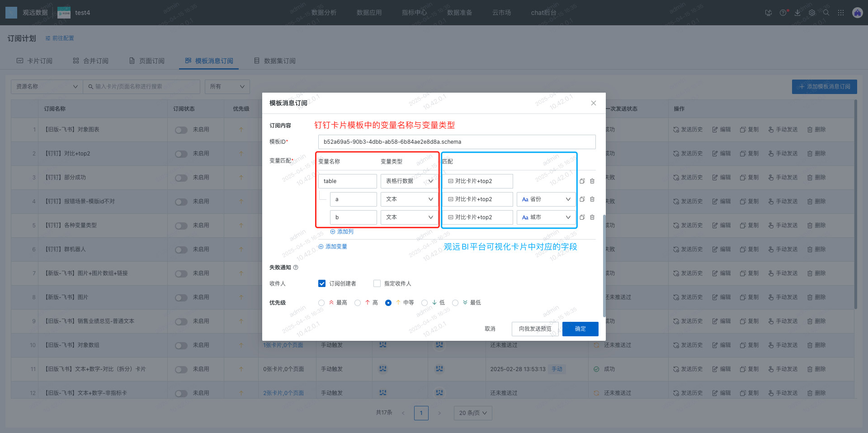The width and height of the screenshot is (868, 433).
Task: Click the help icon next to 失败通知
Action: click(296, 268)
